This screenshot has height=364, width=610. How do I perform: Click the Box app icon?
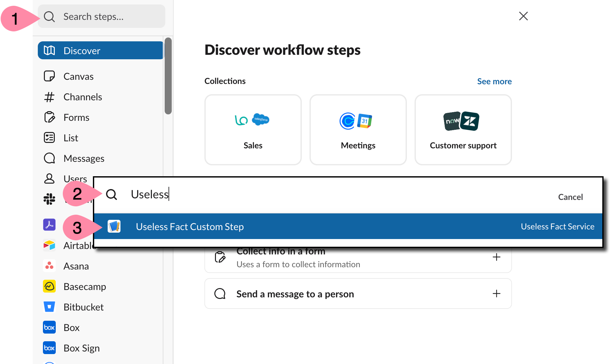(x=49, y=327)
